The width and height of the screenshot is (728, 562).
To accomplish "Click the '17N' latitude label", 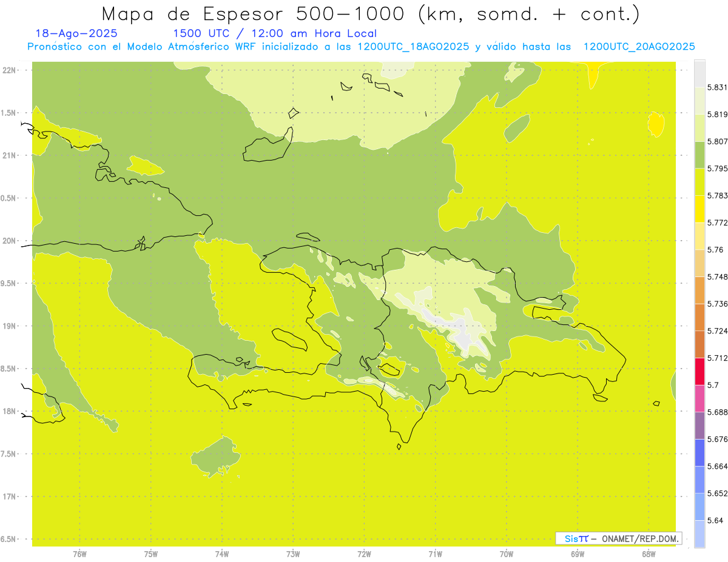I will coord(9,497).
